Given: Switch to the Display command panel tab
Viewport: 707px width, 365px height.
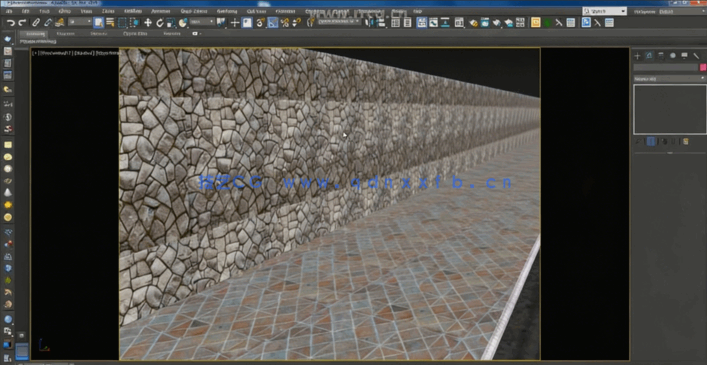Looking at the screenshot, I should (x=684, y=56).
